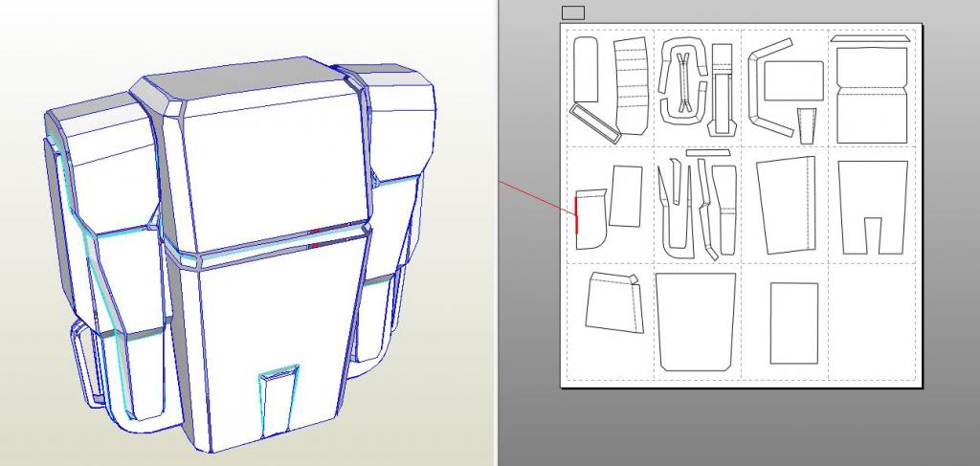Select the large square piece with center fold notches
Viewport: 980px width, 466px height.
click(x=871, y=96)
